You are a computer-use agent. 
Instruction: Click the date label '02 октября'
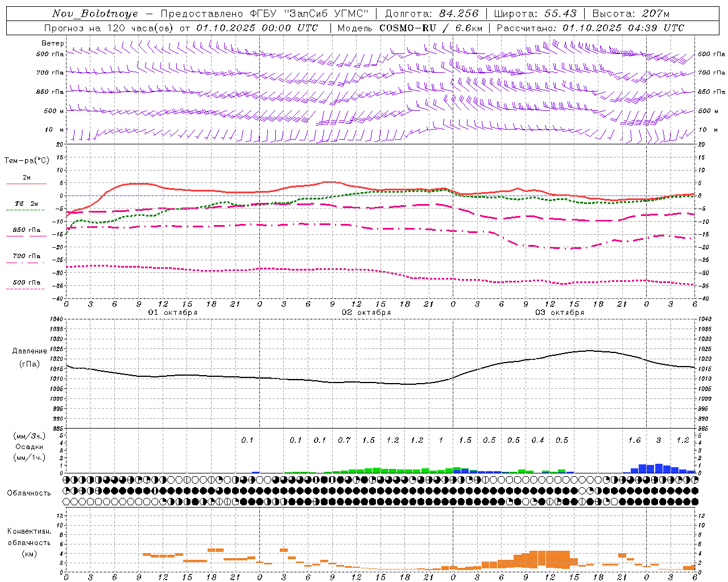(x=366, y=312)
